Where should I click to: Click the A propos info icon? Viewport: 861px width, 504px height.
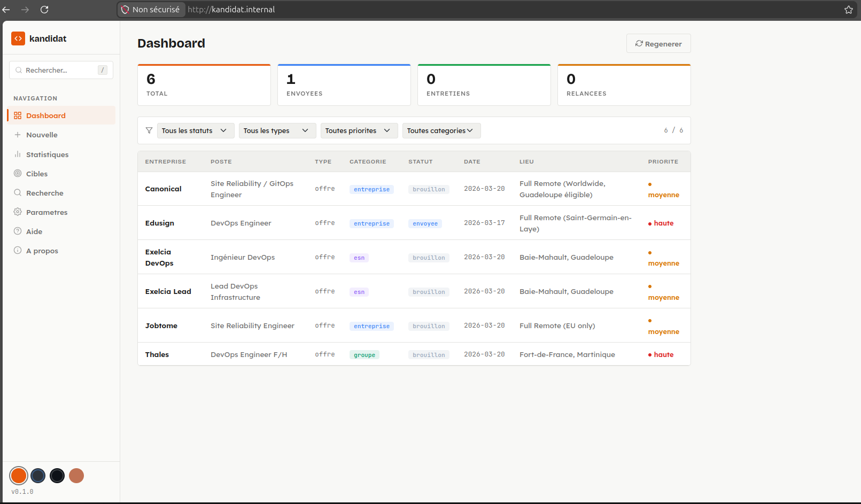point(18,251)
